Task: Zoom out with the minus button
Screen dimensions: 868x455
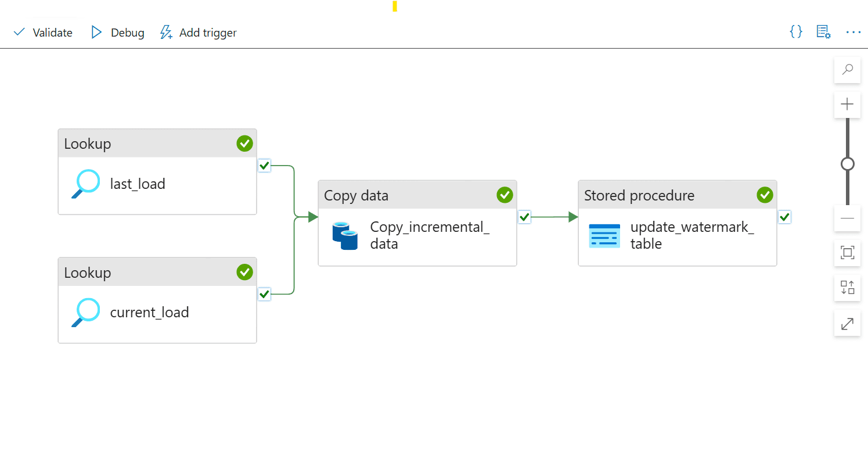Action: [x=847, y=218]
